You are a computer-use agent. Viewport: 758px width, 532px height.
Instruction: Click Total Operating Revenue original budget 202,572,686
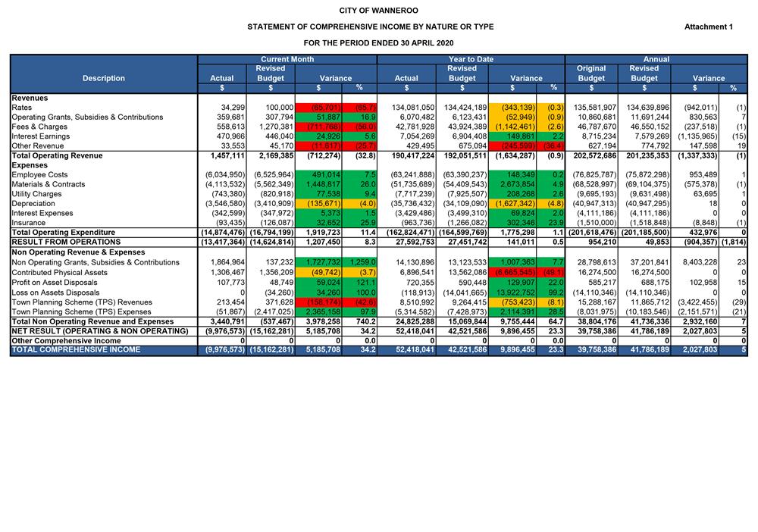tap(594, 155)
